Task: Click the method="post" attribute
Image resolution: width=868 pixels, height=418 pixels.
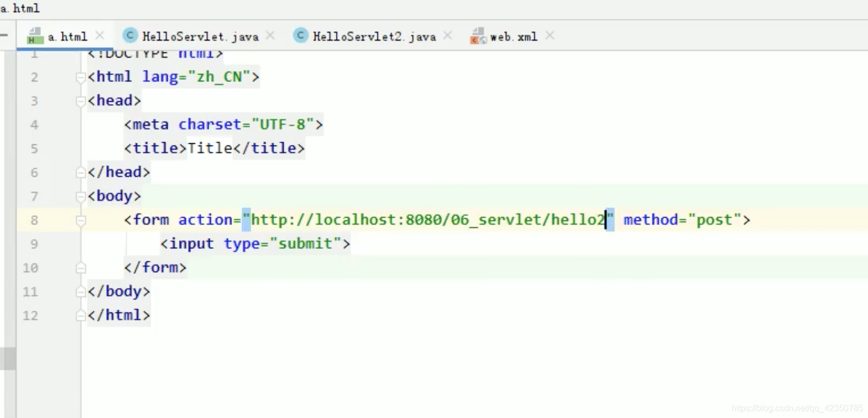Action: point(682,220)
